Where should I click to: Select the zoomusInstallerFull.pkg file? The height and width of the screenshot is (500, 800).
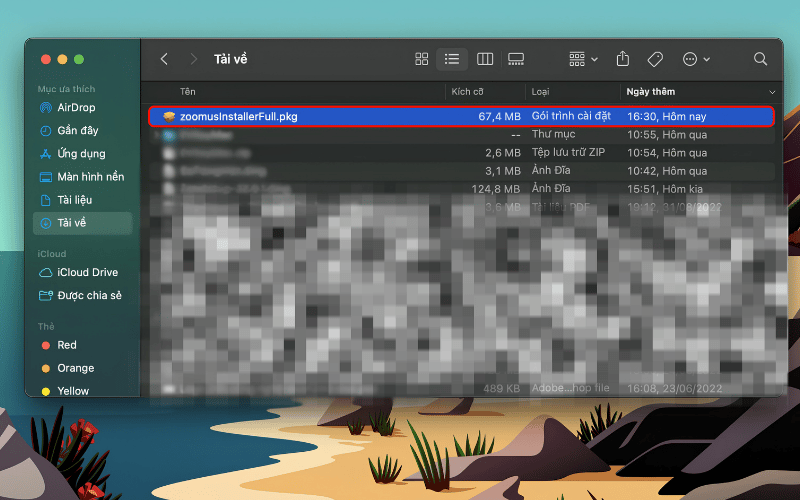(461, 116)
